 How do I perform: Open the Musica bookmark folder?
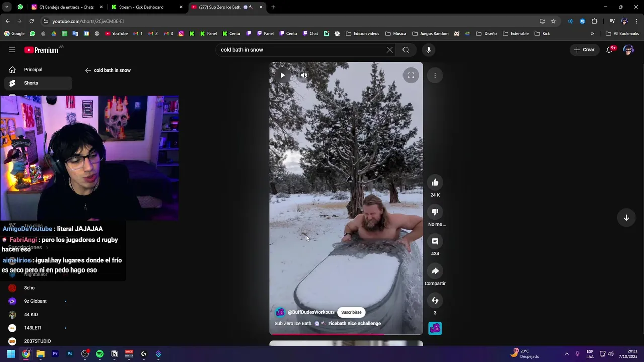click(x=395, y=34)
